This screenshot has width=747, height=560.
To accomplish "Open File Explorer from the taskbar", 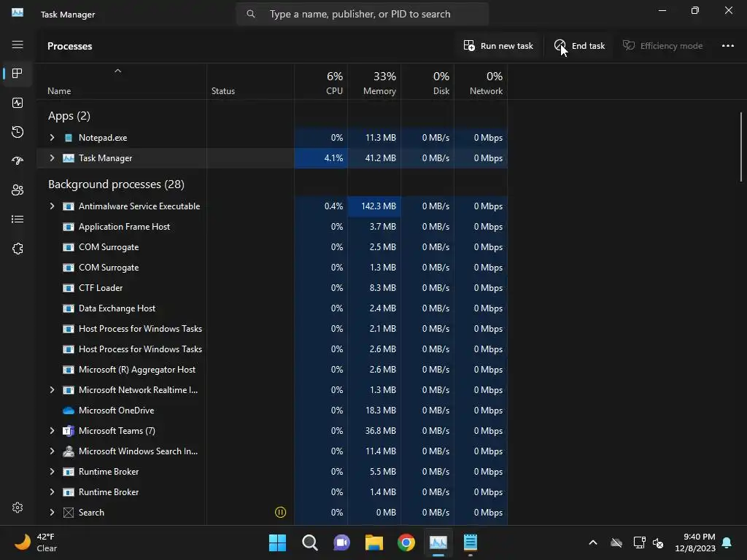I will tap(374, 542).
